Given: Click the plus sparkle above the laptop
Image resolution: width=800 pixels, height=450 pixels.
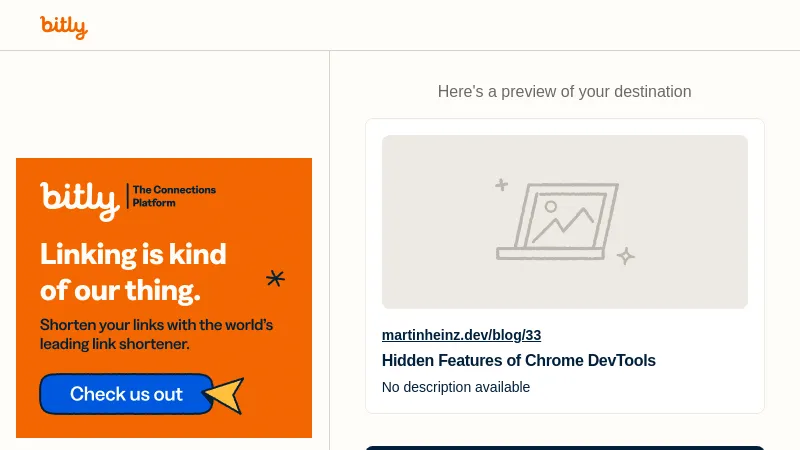Looking at the screenshot, I should coord(502,185).
